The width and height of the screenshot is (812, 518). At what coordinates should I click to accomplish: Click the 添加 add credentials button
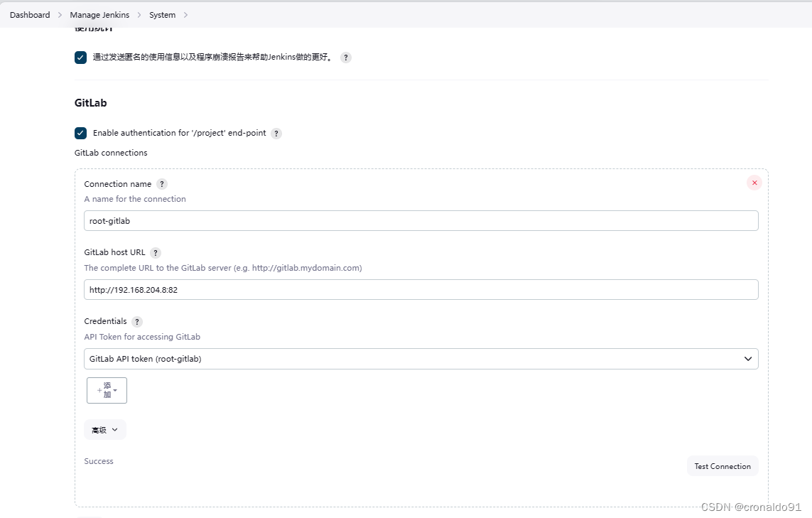click(107, 391)
